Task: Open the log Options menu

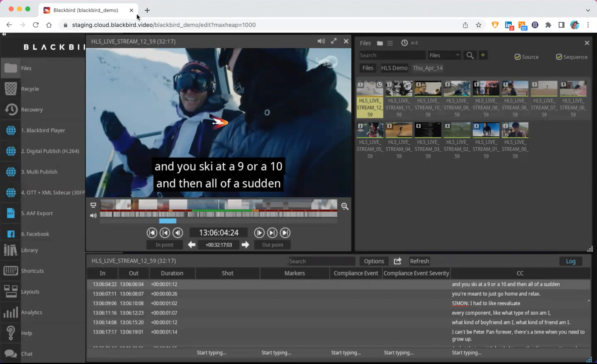Action: point(374,261)
